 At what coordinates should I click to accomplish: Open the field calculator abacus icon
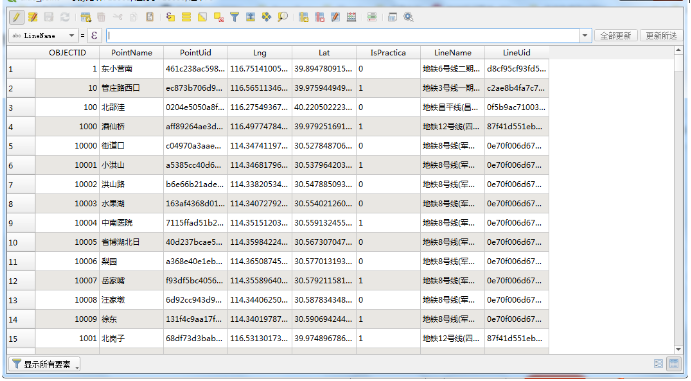coord(351,17)
